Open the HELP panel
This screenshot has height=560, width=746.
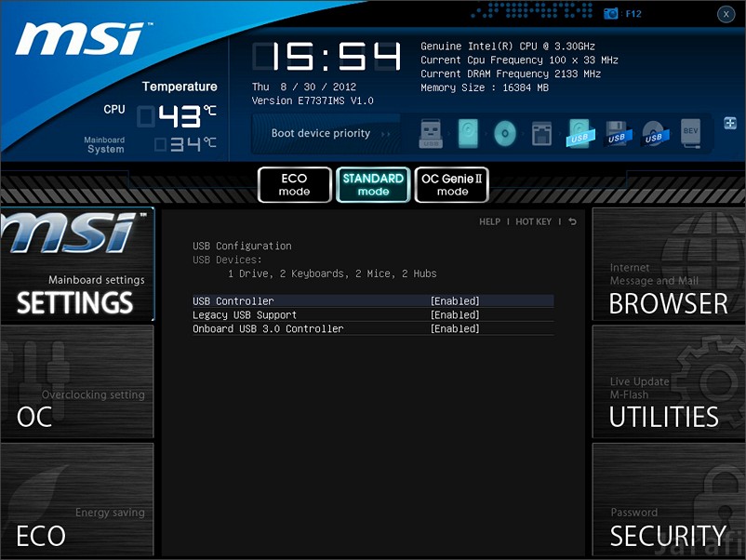click(489, 221)
